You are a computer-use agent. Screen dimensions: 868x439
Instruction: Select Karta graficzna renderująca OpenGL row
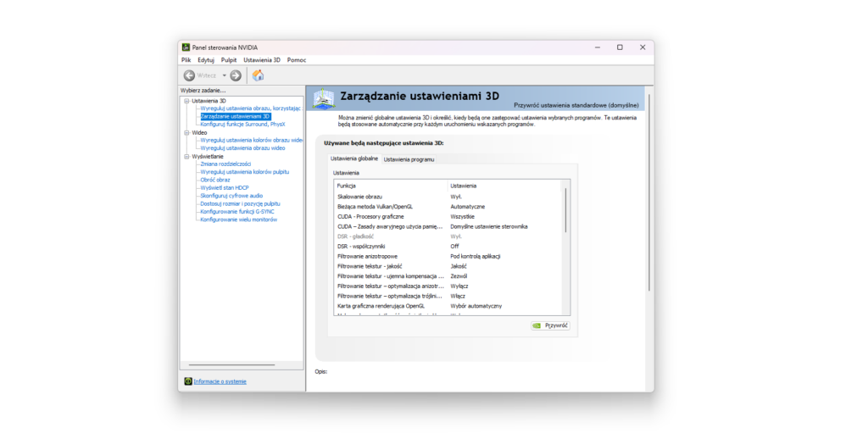(x=449, y=306)
